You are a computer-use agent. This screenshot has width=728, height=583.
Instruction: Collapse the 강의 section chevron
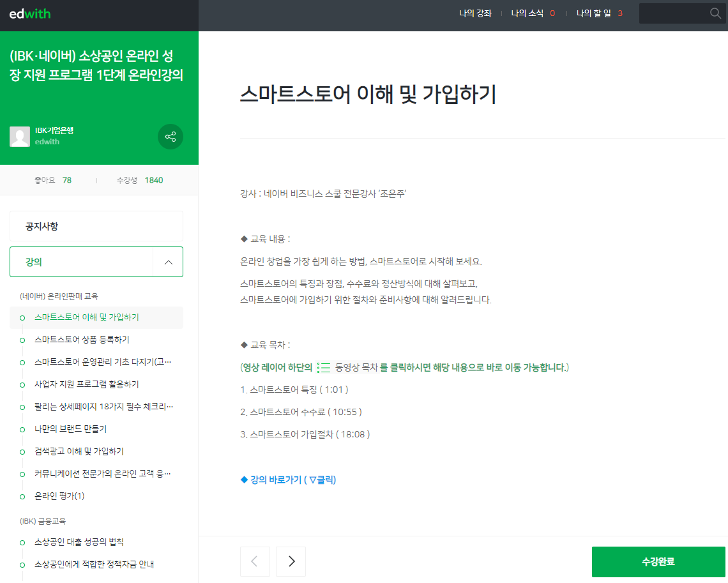[168, 262]
